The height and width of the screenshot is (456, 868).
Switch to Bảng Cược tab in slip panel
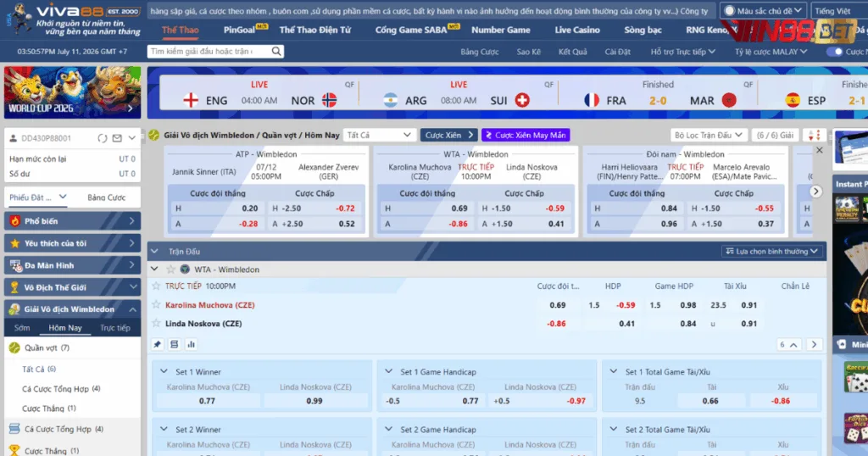106,197
